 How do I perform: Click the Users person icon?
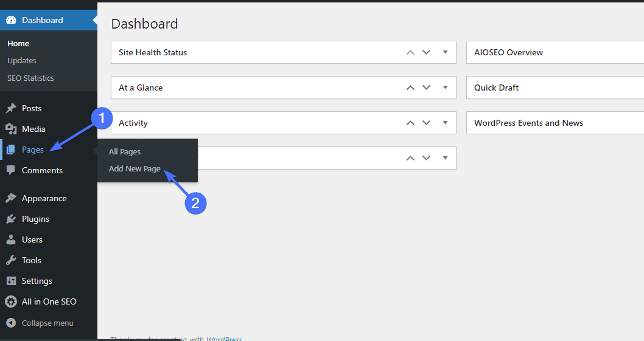[11, 239]
